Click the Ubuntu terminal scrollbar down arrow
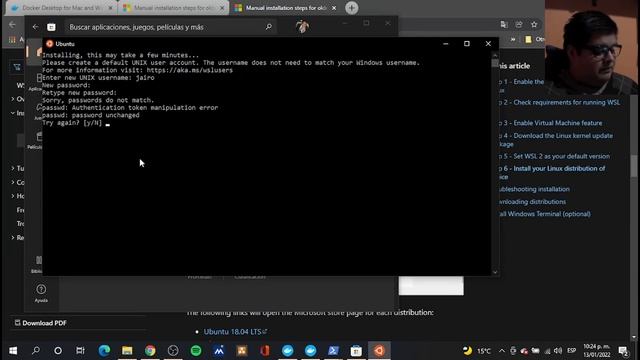640x360 pixels. [x=495, y=272]
